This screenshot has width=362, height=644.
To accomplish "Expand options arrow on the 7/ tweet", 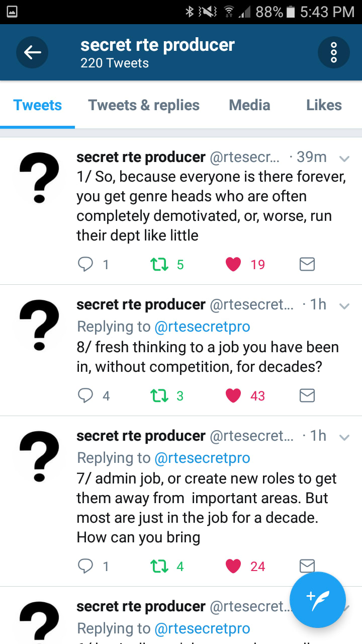I will coord(344,437).
